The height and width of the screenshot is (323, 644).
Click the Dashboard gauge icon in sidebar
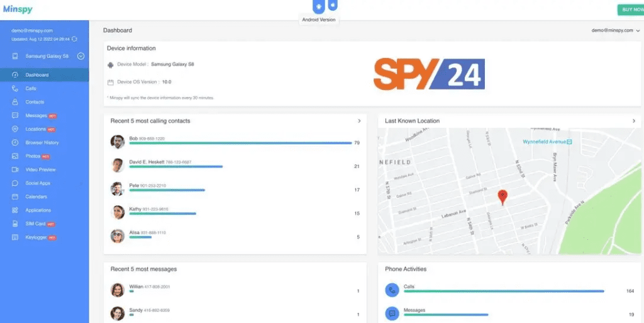15,75
